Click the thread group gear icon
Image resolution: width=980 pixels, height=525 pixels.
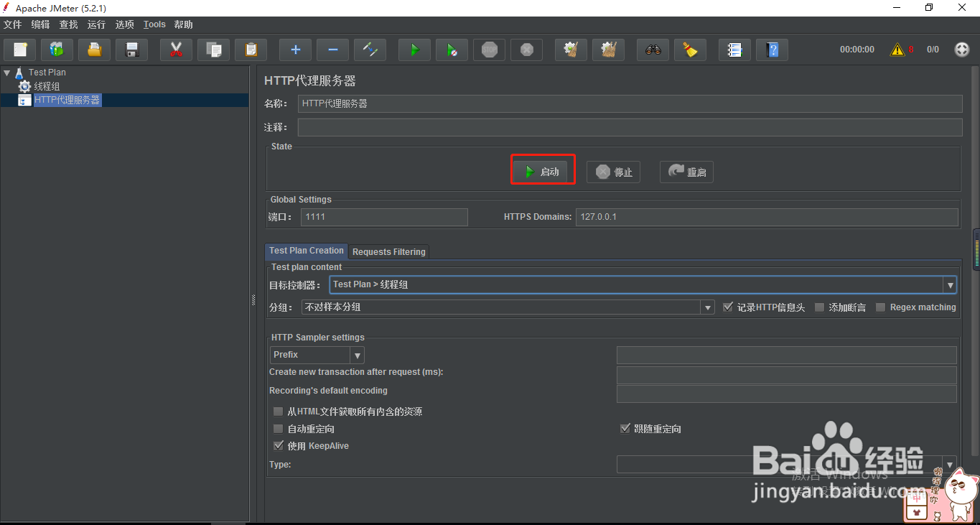[x=24, y=86]
